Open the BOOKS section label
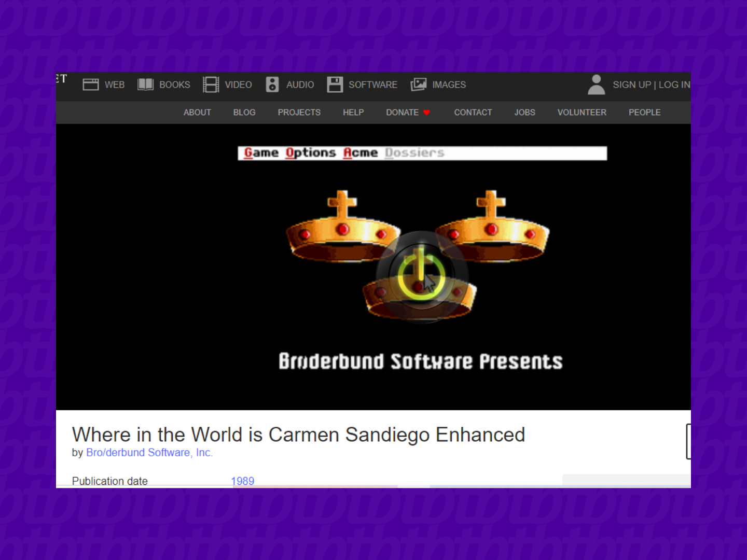 [175, 85]
